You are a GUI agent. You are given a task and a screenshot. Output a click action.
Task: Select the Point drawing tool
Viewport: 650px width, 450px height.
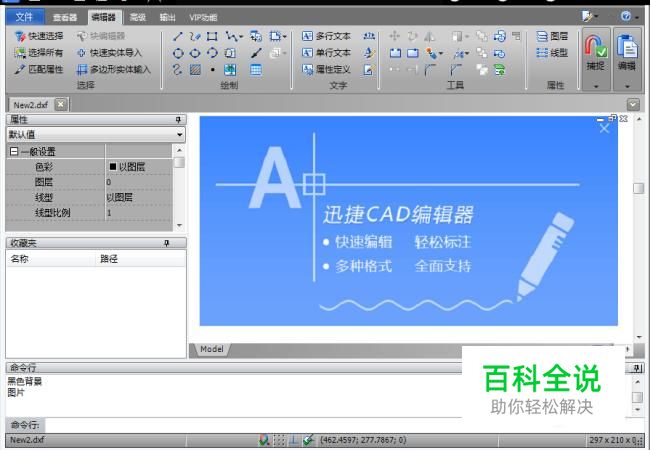coord(212,70)
